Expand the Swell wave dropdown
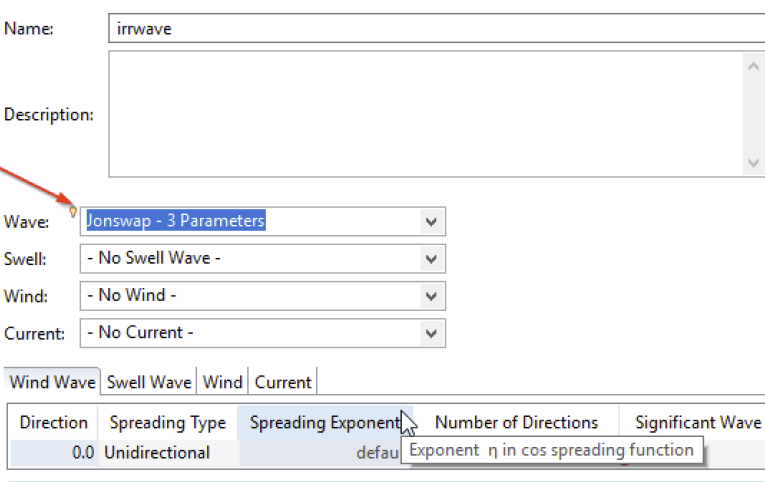The width and height of the screenshot is (765, 482). coord(431,258)
